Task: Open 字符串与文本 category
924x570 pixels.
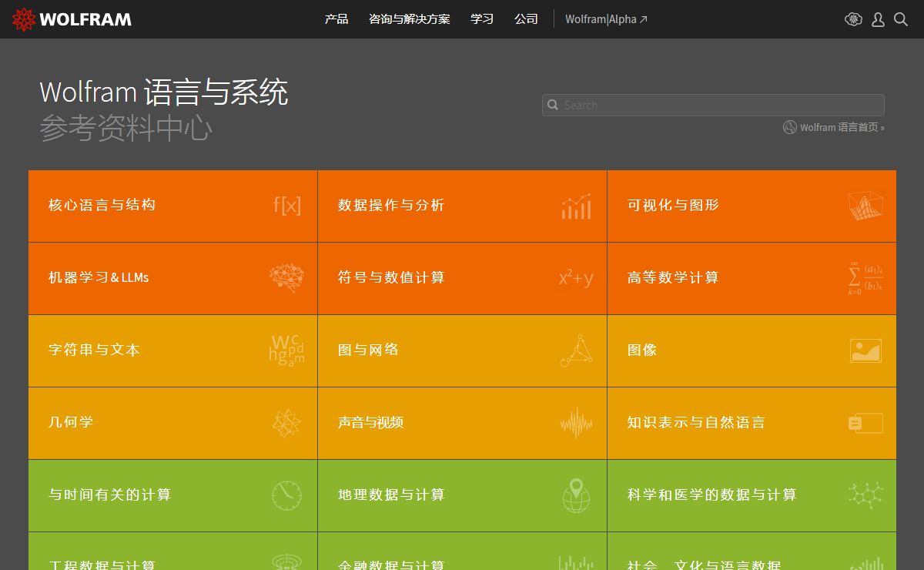Action: 172,350
